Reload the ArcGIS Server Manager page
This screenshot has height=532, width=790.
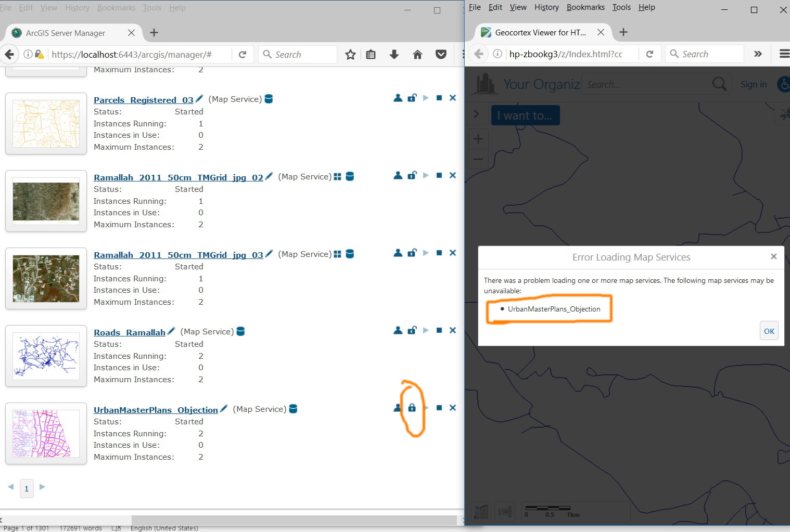pos(243,55)
